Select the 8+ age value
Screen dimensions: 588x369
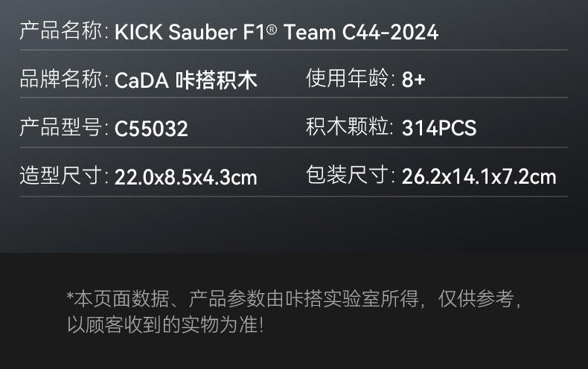[413, 80]
